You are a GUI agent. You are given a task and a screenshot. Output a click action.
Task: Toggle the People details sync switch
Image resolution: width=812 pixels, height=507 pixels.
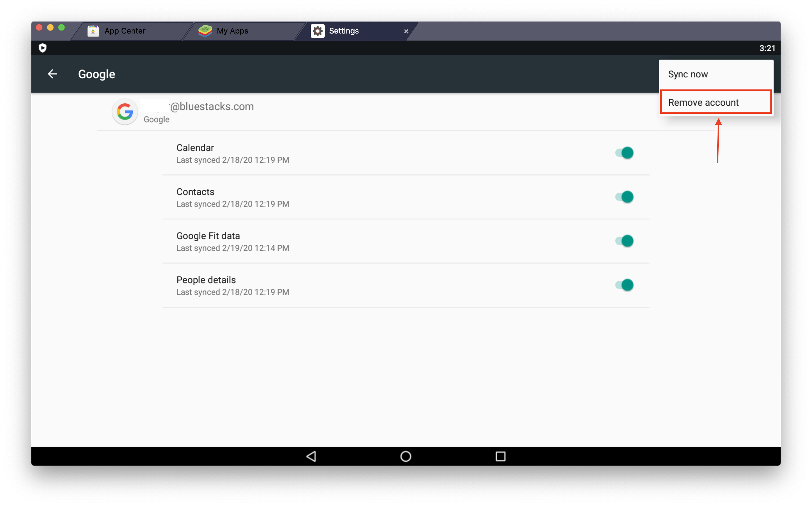click(624, 285)
